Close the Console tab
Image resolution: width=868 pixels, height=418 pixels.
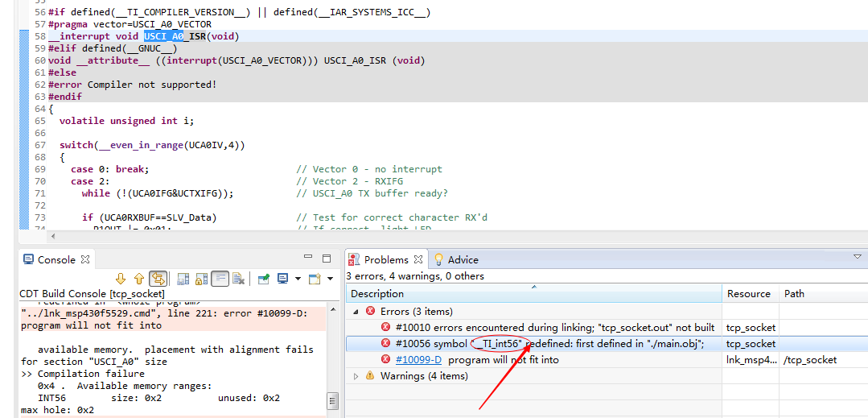pos(85,259)
